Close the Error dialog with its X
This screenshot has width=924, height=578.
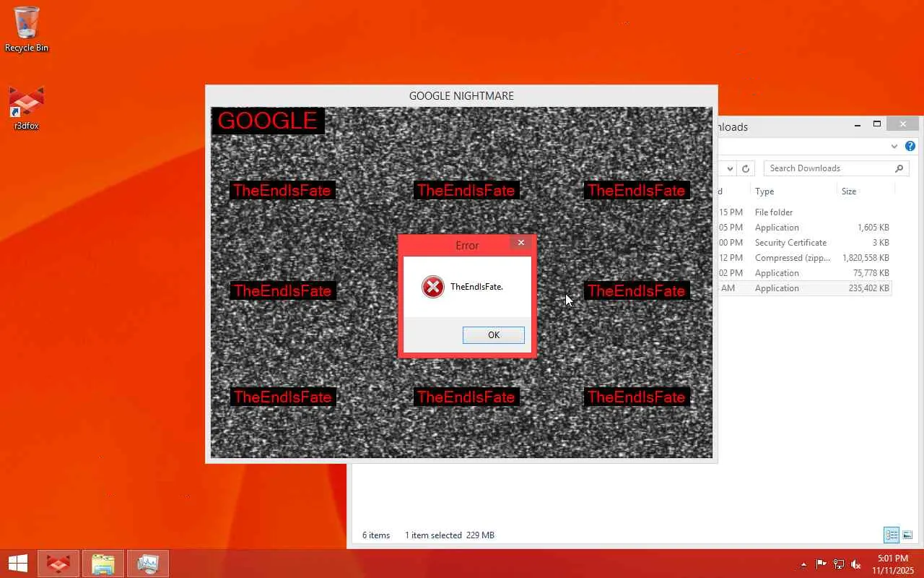click(521, 243)
